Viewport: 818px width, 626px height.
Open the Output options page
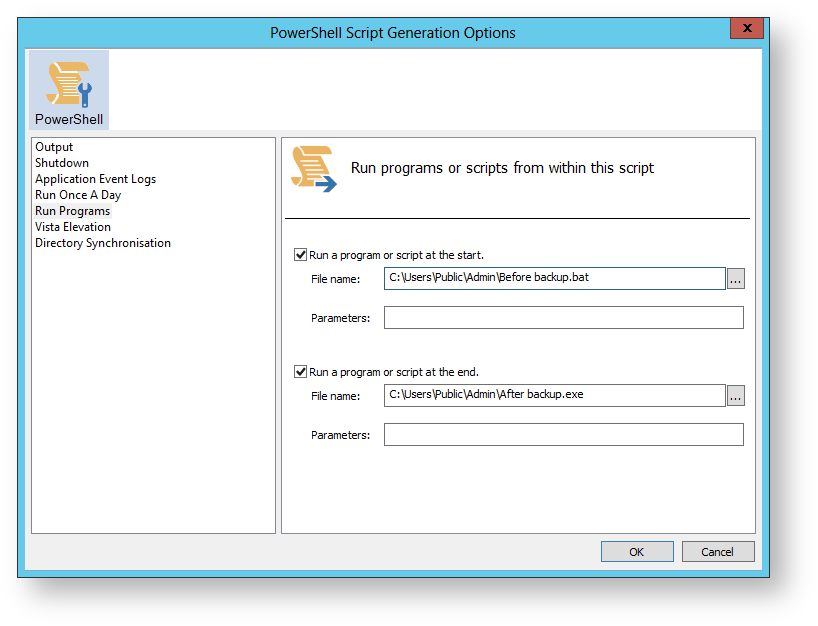point(54,147)
